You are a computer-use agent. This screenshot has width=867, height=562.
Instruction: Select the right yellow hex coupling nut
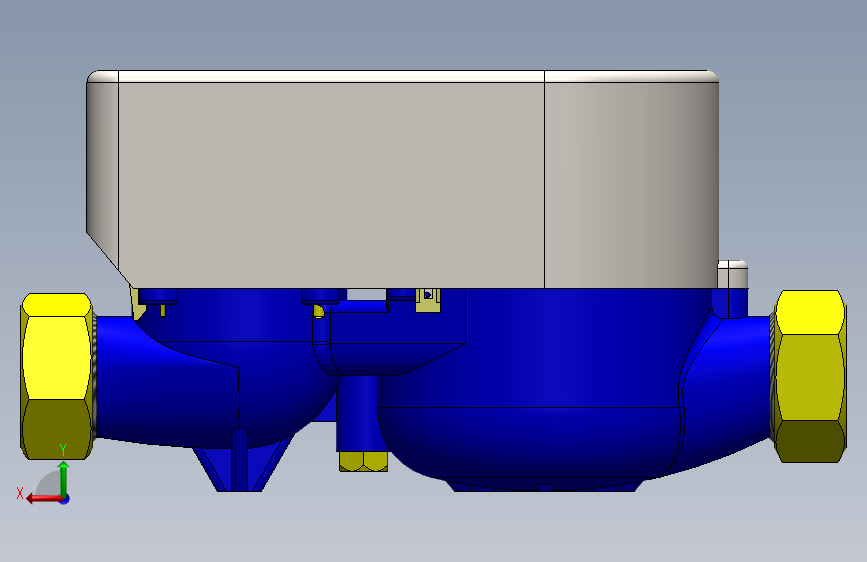(810, 376)
